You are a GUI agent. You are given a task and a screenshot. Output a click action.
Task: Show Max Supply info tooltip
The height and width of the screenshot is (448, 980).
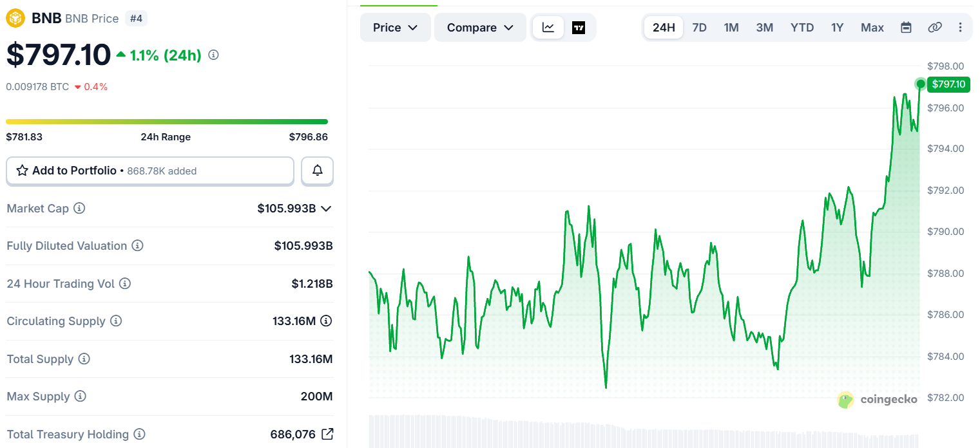pos(81,396)
